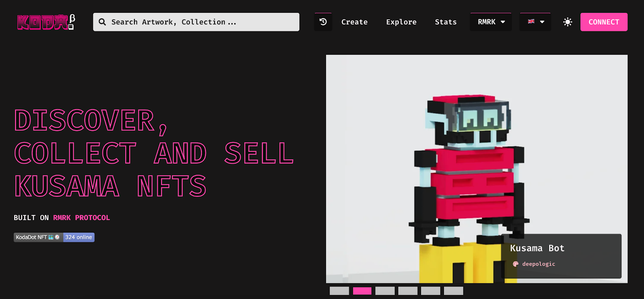Screen dimensions: 644x299
Task: Open the Stats page
Action: click(x=446, y=22)
